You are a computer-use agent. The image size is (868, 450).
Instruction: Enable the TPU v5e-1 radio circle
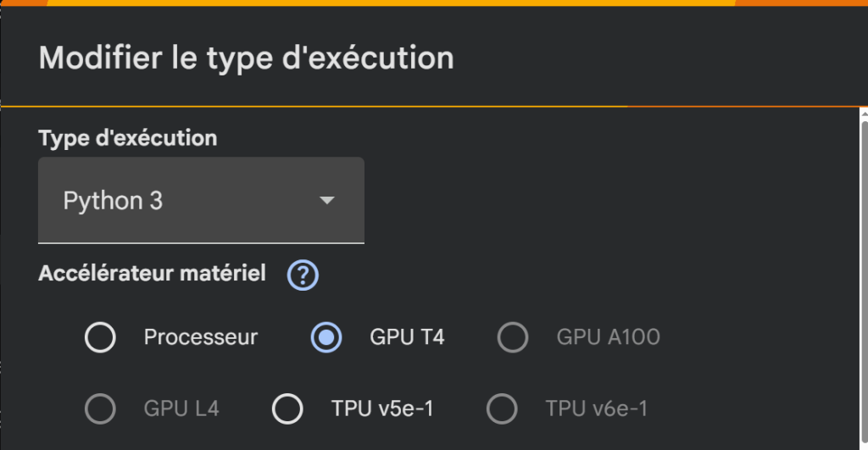[287, 409]
